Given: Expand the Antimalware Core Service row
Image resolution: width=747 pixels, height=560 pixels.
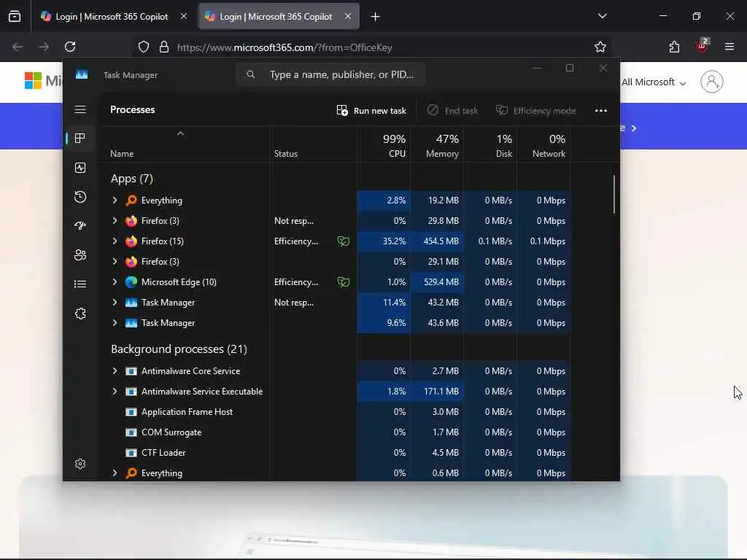Looking at the screenshot, I should point(115,371).
